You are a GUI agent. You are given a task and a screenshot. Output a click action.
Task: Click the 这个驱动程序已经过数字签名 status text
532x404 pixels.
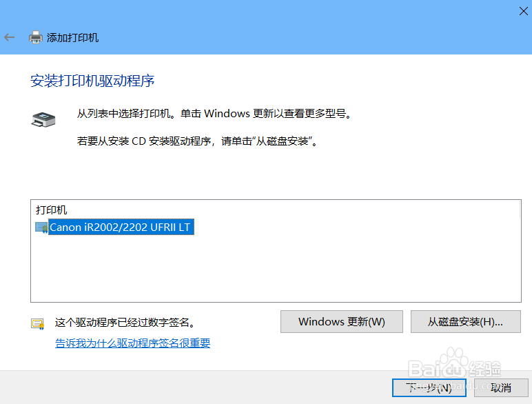(x=126, y=322)
